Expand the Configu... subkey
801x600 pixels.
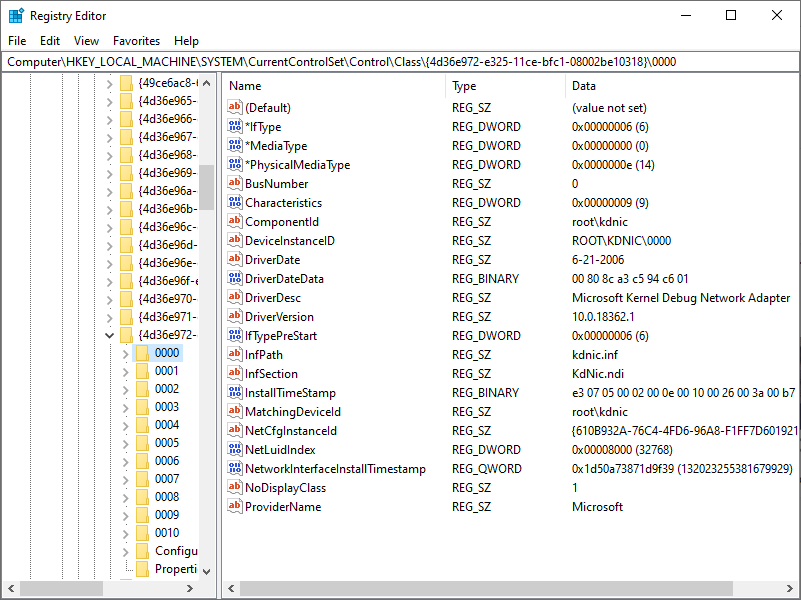pyautogui.click(x=126, y=551)
